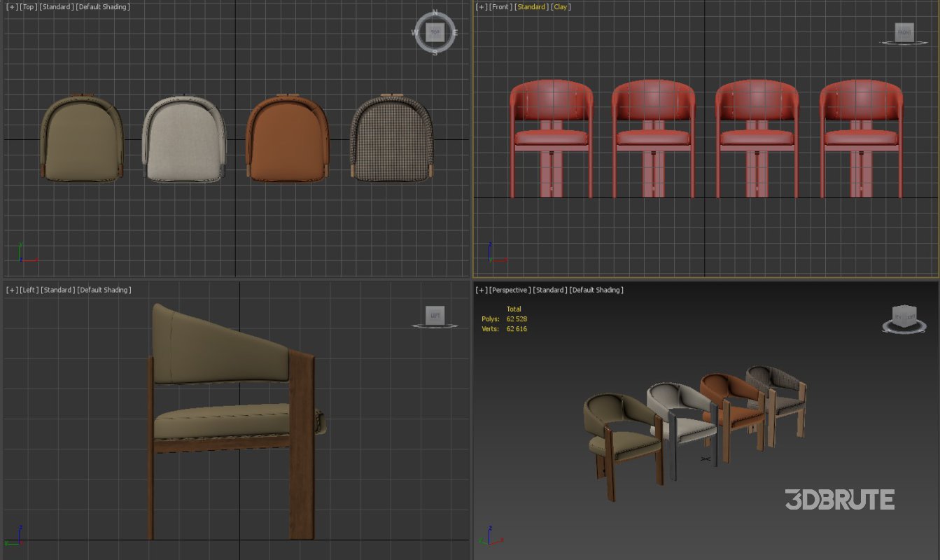Click "S" on the Top viewport compass
The image size is (940, 560).
pyautogui.click(x=434, y=52)
